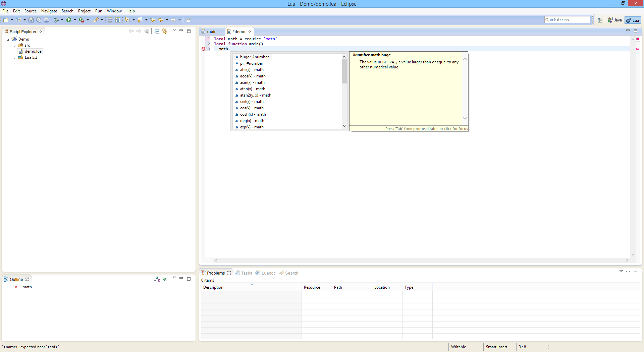644x352 pixels.
Task: Open the Help menu
Action: (x=130, y=11)
